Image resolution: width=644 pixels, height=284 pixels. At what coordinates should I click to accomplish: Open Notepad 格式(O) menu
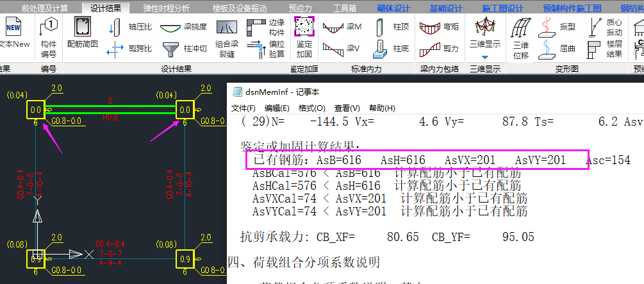311,108
